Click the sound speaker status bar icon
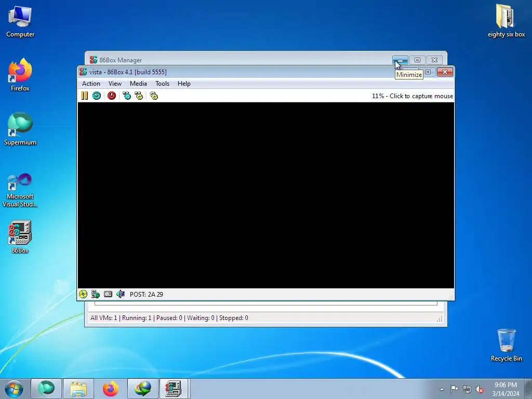Image resolution: width=532 pixels, height=399 pixels. 121,294
